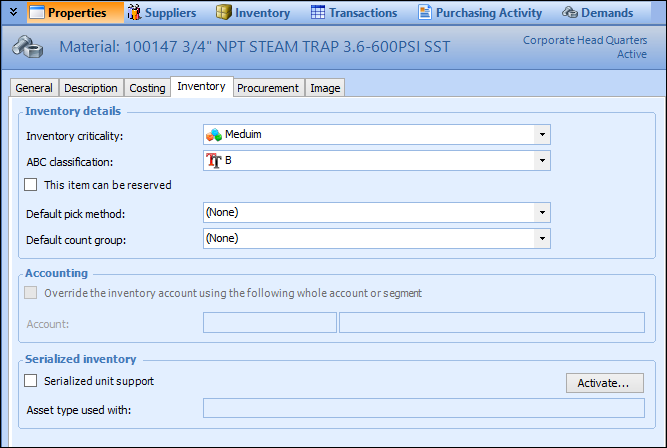
Task: Click the Asset type used with field
Action: (424, 408)
